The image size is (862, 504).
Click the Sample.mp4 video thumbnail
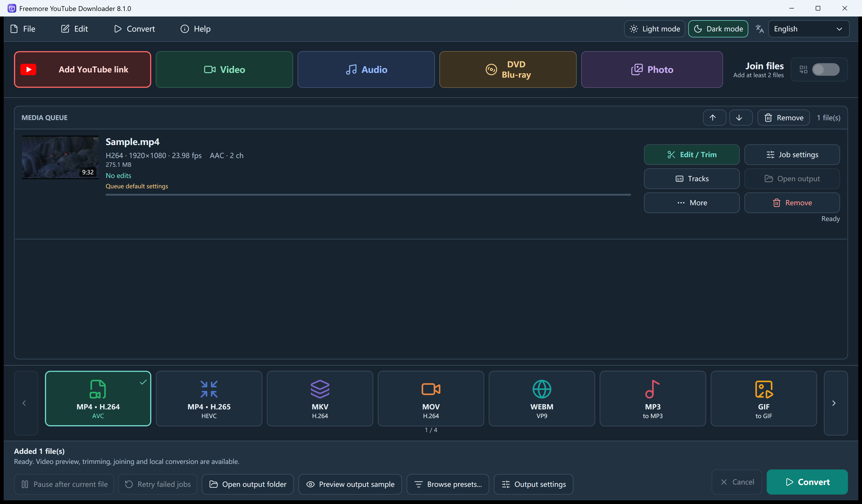point(60,157)
